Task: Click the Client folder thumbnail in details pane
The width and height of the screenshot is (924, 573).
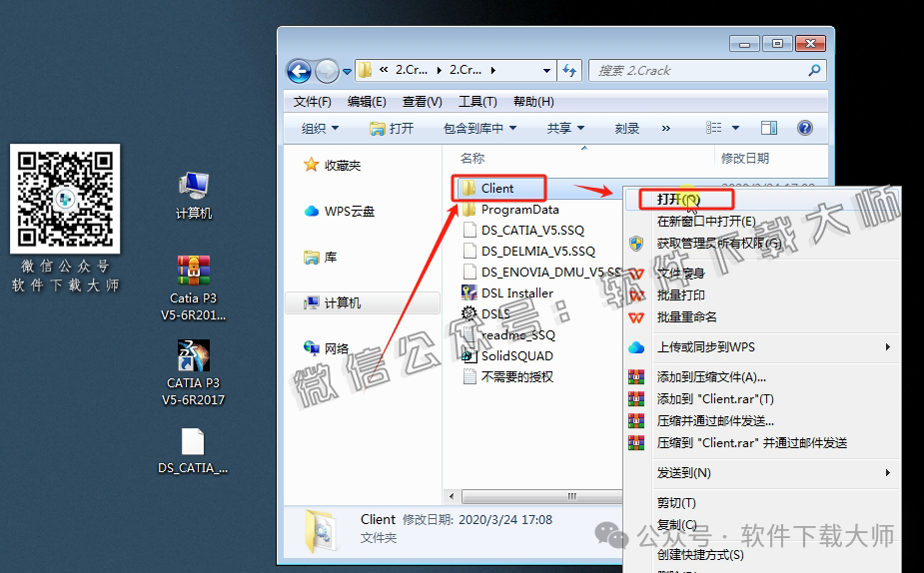Action: click(x=322, y=531)
